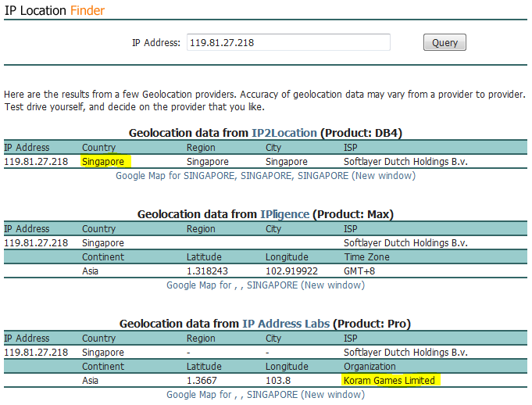Viewport: 532px width, 405px height.
Task: Open the IP Address Labs provider link
Action: click(x=286, y=324)
